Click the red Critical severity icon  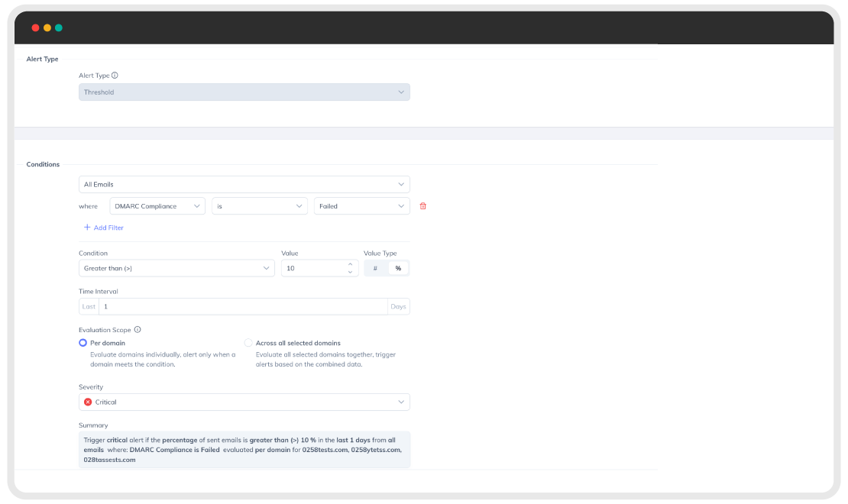click(88, 402)
